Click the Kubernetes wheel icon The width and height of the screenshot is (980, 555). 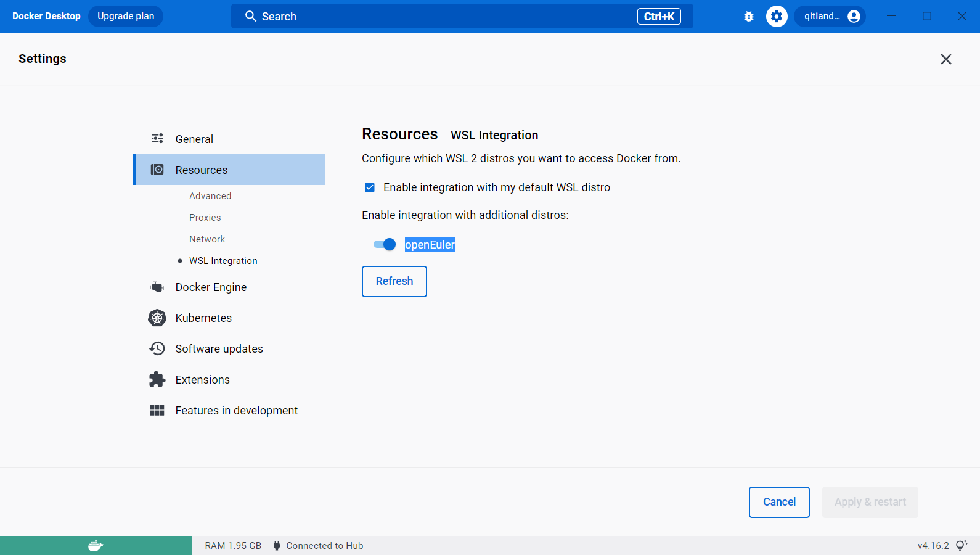coord(157,318)
